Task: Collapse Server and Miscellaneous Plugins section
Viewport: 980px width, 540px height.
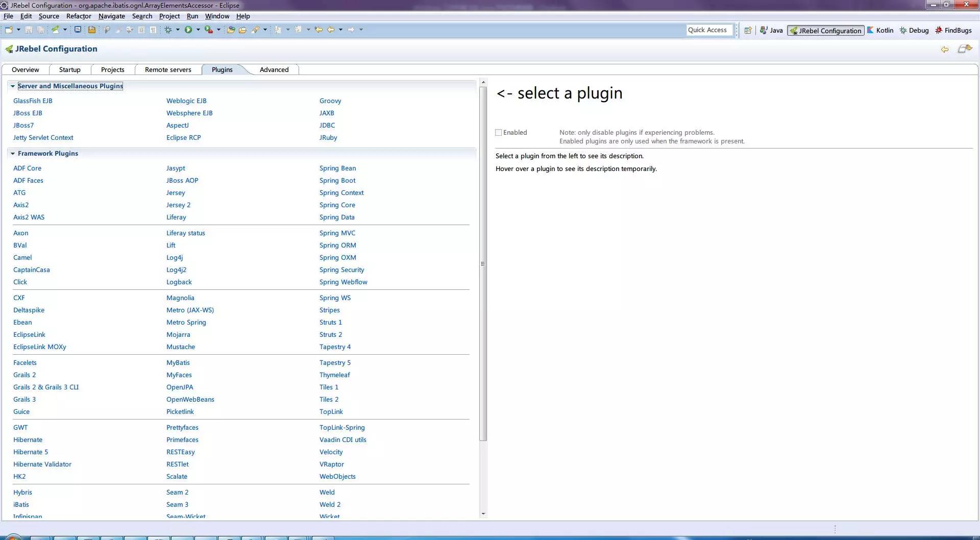Action: [13, 86]
